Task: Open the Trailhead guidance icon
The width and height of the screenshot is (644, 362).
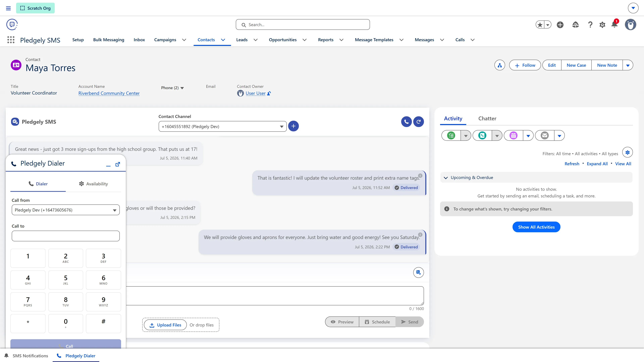Action: pyautogui.click(x=576, y=25)
